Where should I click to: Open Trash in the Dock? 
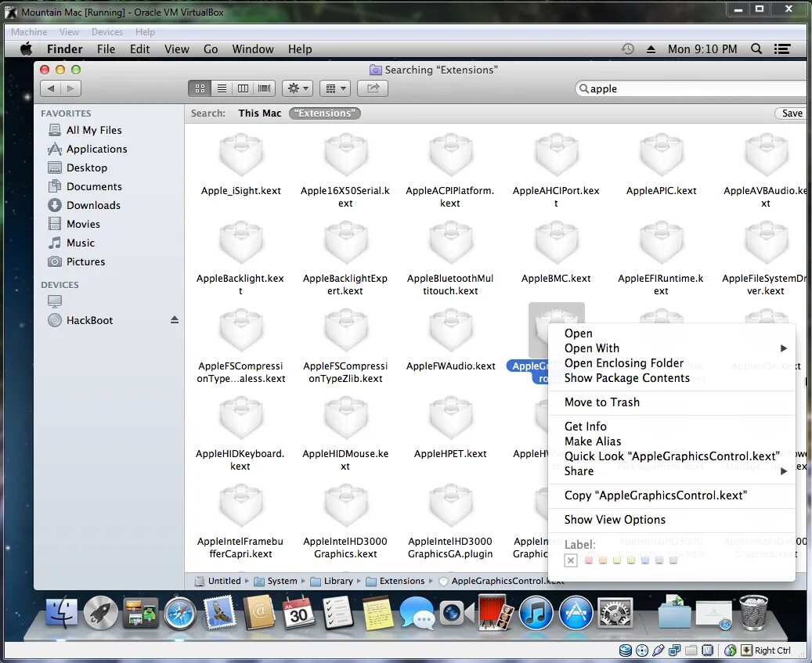tap(753, 613)
